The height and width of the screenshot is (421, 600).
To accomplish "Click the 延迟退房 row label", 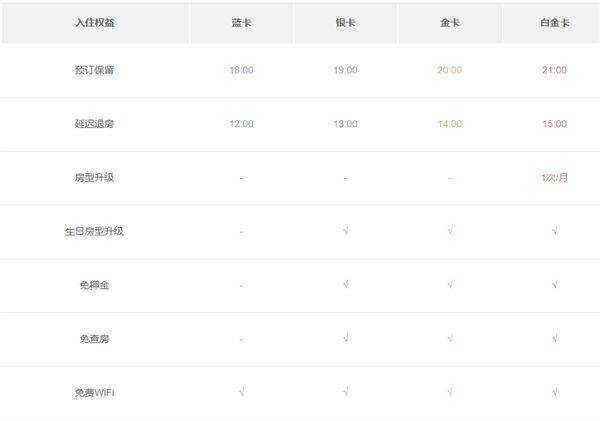I will [x=94, y=124].
